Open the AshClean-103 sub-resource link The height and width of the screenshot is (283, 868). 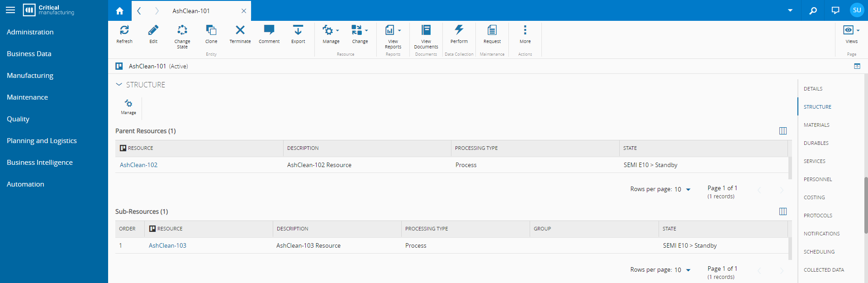click(x=167, y=245)
